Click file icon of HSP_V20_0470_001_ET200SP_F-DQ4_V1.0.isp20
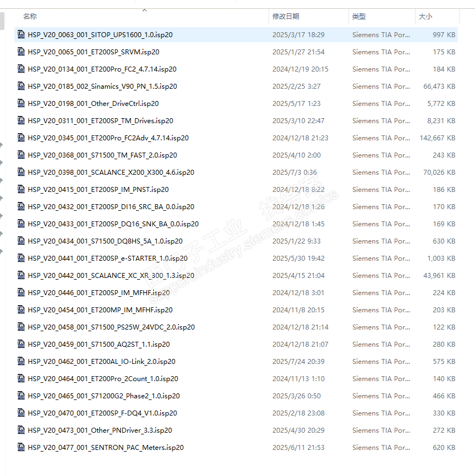The height and width of the screenshot is (476, 475). (21, 413)
